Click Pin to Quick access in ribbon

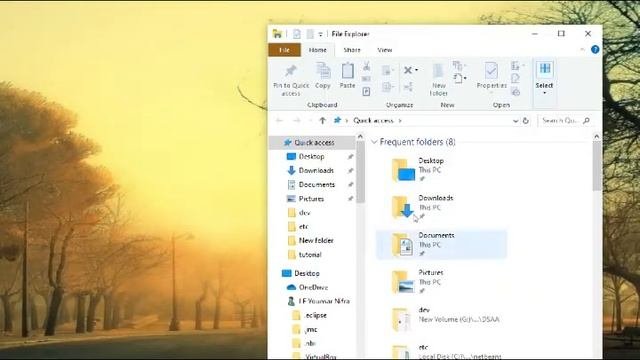point(291,80)
